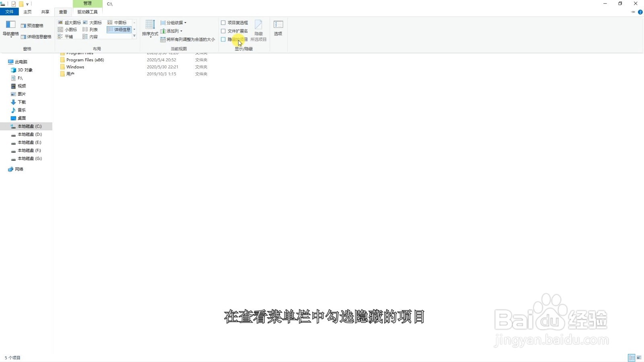Viewport: 644px width, 362px height.
Task: Select 本地磁盘 (E:) in navigation pane
Action: 26,142
